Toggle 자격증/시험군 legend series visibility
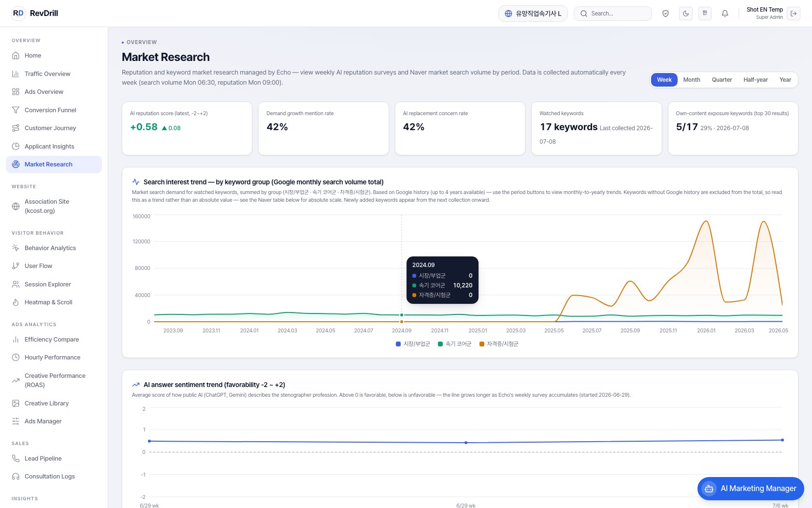This screenshot has height=508, width=812. (499, 344)
